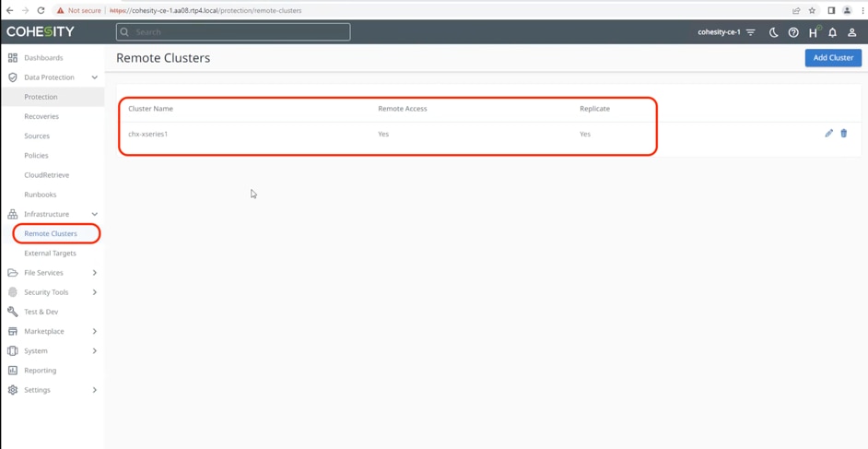Click the Settings gear icon
868x449 pixels.
(13, 390)
